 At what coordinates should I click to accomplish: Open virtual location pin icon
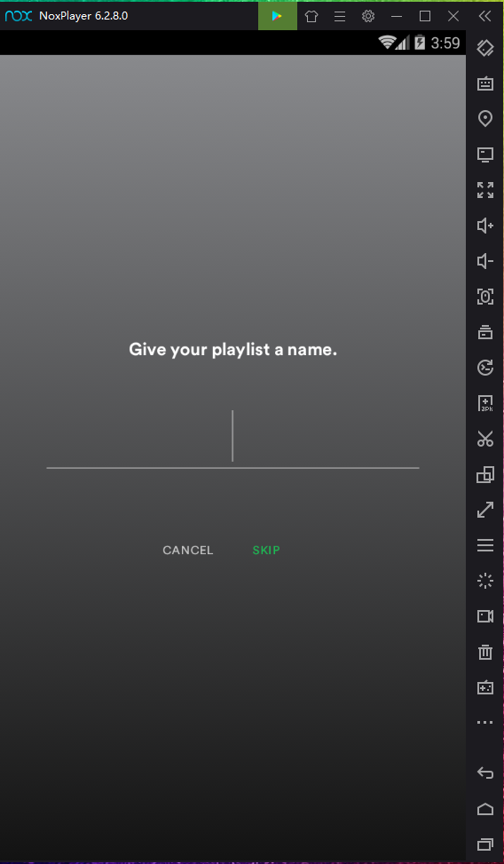point(484,118)
